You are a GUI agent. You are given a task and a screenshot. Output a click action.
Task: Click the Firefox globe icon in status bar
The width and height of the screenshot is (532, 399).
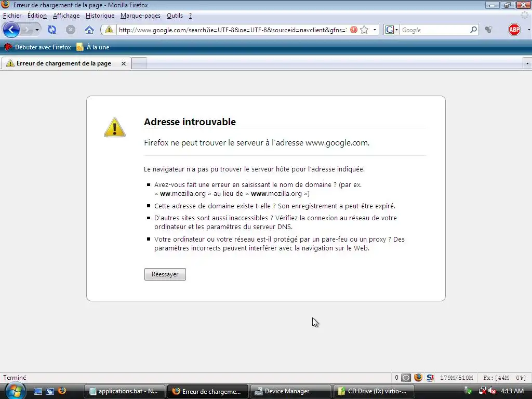pyautogui.click(x=418, y=377)
